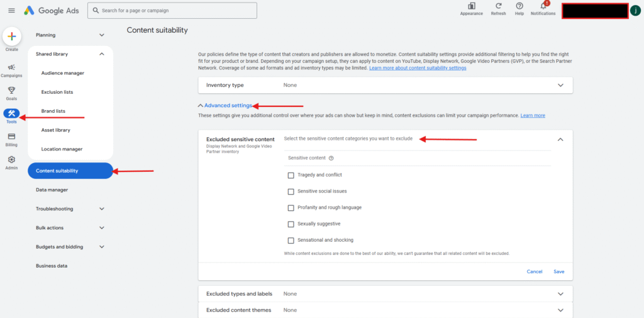Click the search for page or campaign field
Image resolution: width=644 pixels, height=318 pixels.
[172, 10]
